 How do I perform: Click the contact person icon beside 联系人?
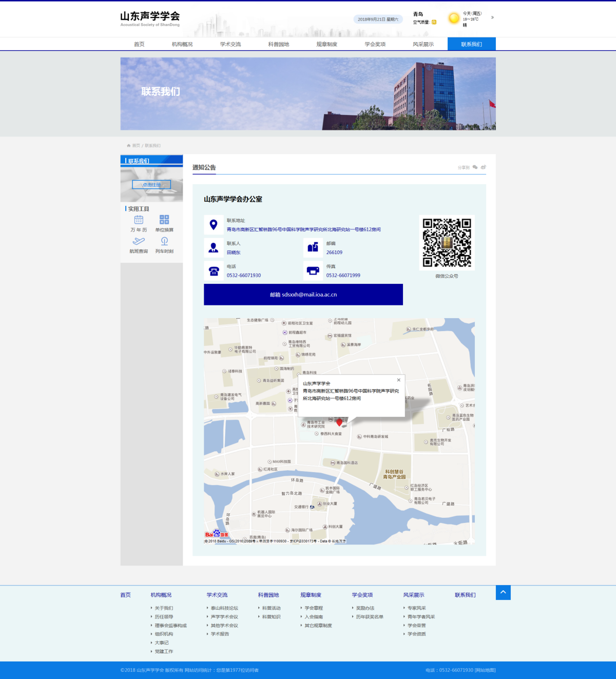(214, 248)
